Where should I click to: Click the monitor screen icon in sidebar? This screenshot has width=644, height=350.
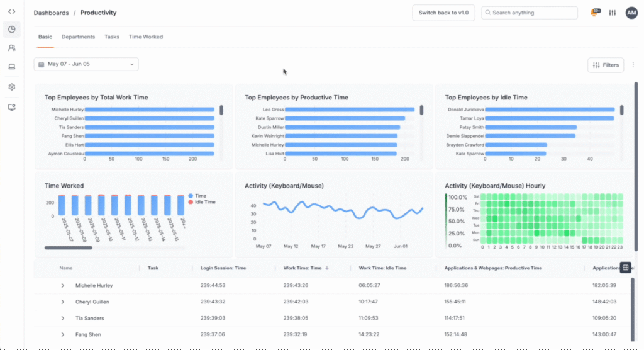pyautogui.click(x=11, y=107)
